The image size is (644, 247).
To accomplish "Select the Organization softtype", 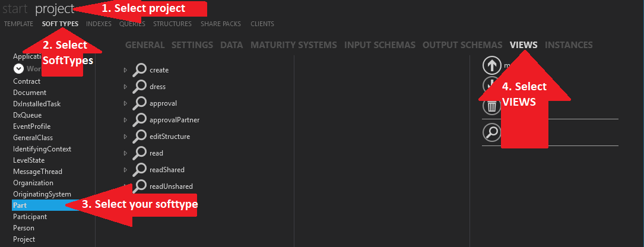I will tap(33, 183).
